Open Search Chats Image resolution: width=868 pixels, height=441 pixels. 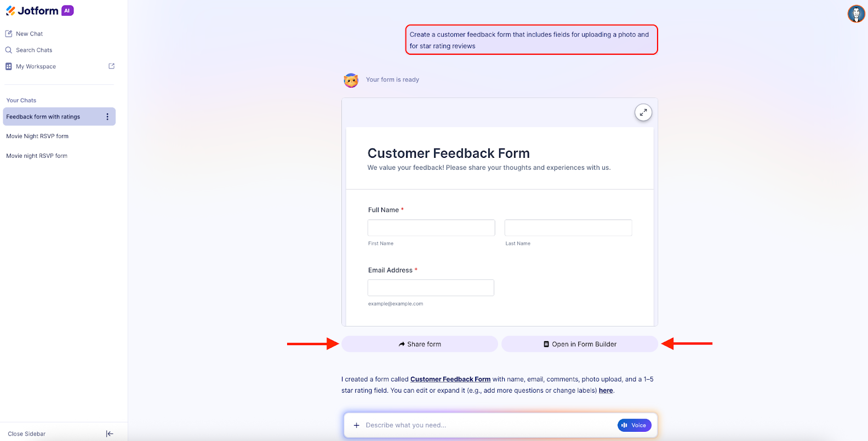(33, 50)
